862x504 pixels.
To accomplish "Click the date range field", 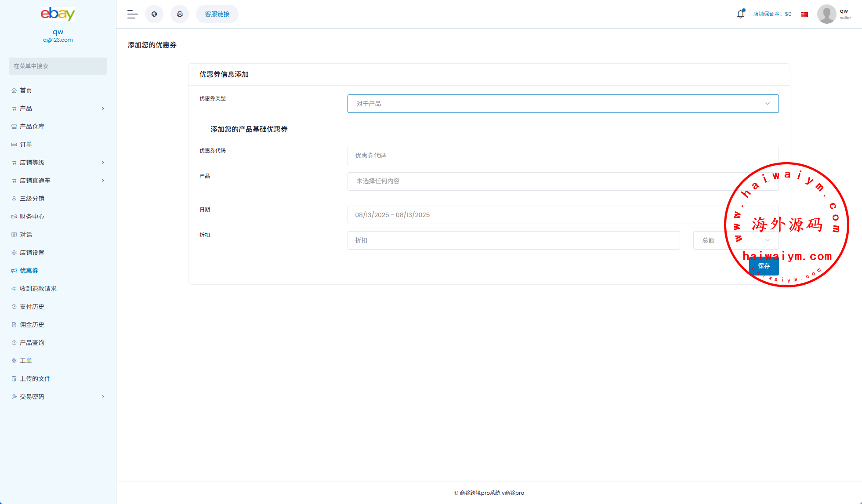I will (x=563, y=215).
